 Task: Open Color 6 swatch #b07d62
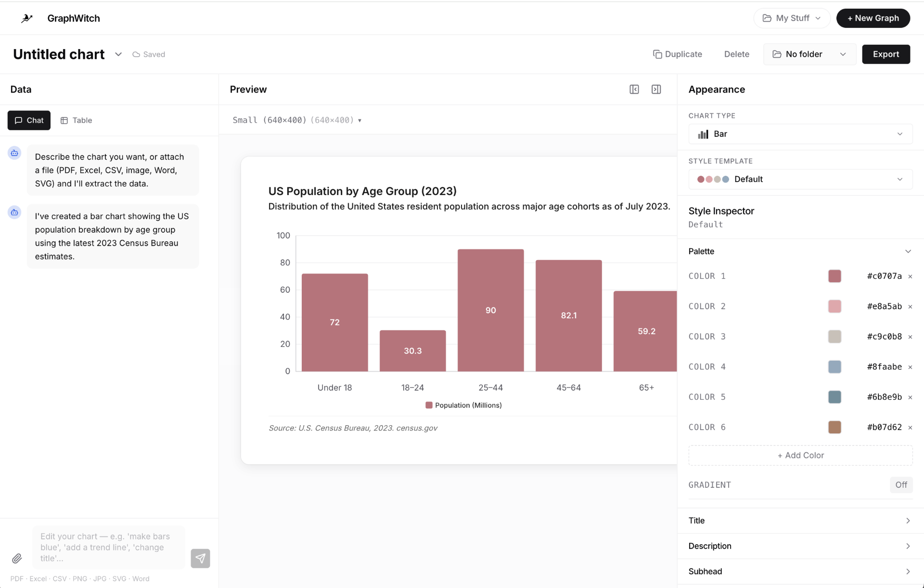point(834,427)
